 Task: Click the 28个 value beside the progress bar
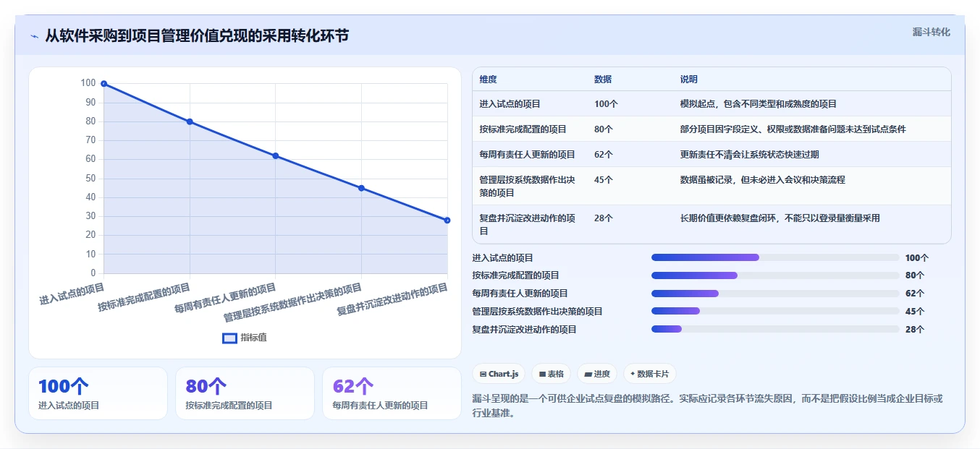point(915,330)
